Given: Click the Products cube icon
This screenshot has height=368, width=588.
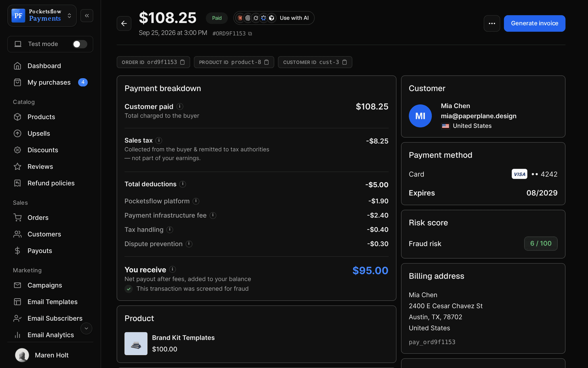Looking at the screenshot, I should click(x=18, y=117).
